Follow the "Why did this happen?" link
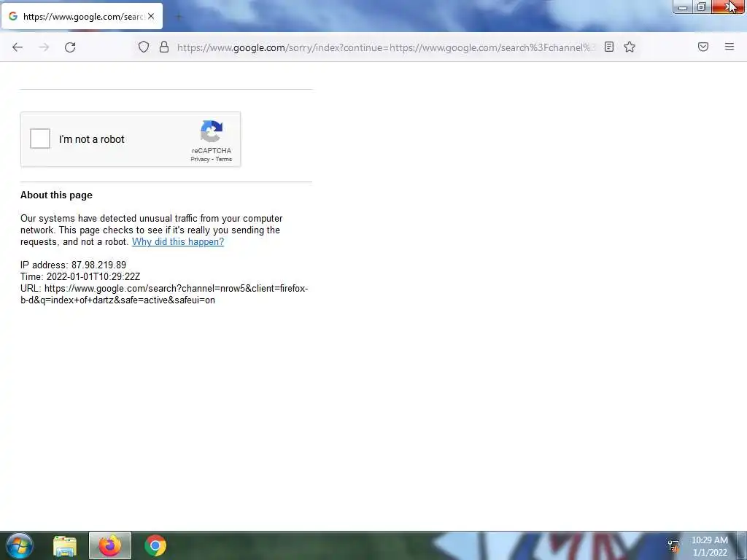The image size is (747, 560). pos(178,241)
